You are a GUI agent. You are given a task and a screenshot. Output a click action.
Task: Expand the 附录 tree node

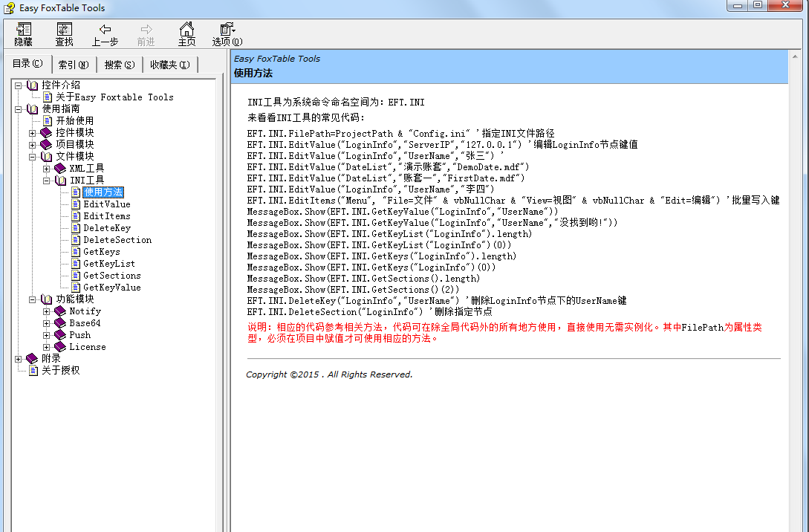tap(18, 359)
